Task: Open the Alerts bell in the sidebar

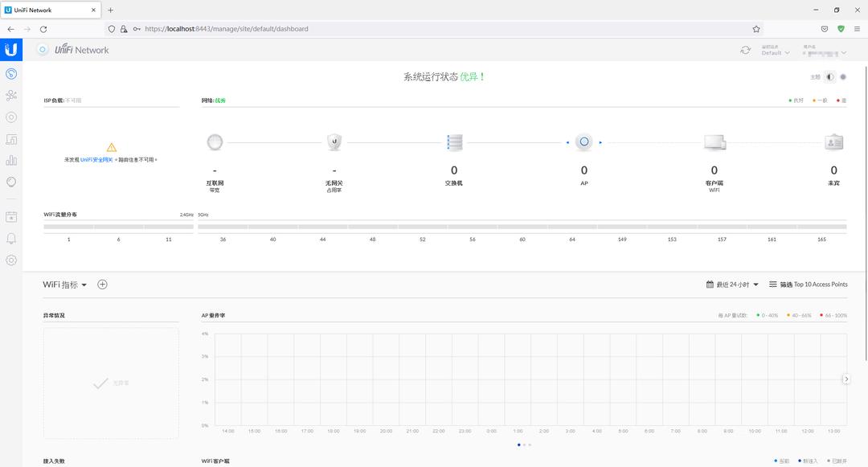Action: 11,239
